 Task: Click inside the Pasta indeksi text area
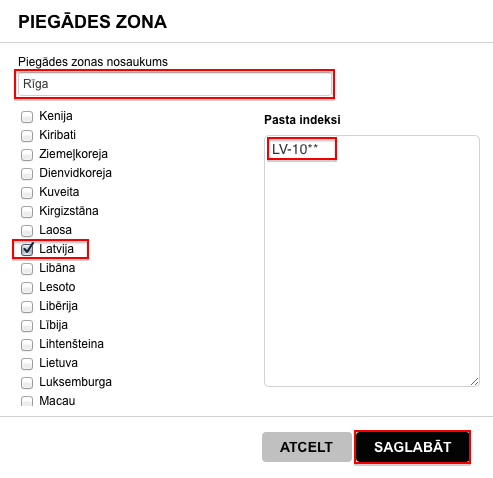tap(372, 261)
